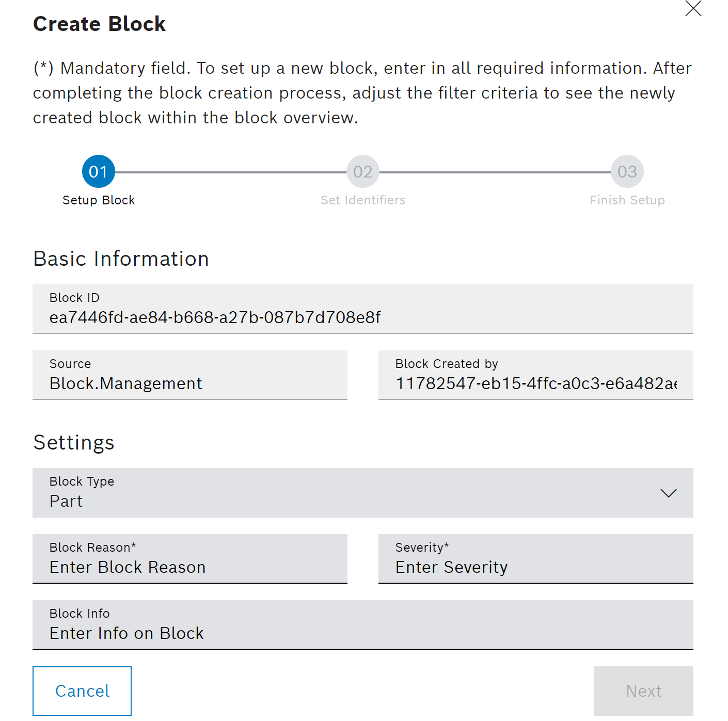Open the Finish Setup step label
The height and width of the screenshot is (721, 728).
click(627, 200)
